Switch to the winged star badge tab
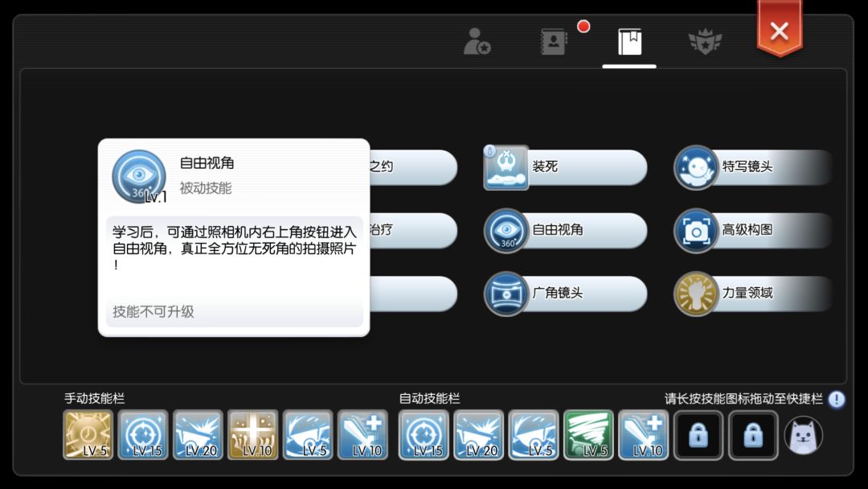Viewport: 868px width, 489px height. [x=705, y=42]
